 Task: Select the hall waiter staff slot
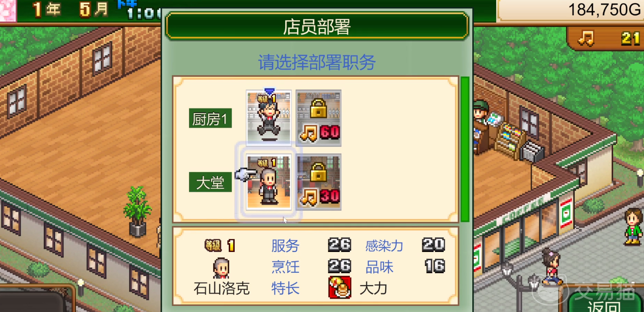[269, 182]
